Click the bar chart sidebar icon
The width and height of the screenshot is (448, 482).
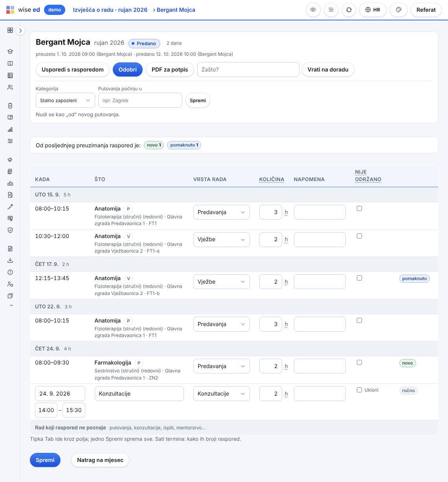[10, 129]
